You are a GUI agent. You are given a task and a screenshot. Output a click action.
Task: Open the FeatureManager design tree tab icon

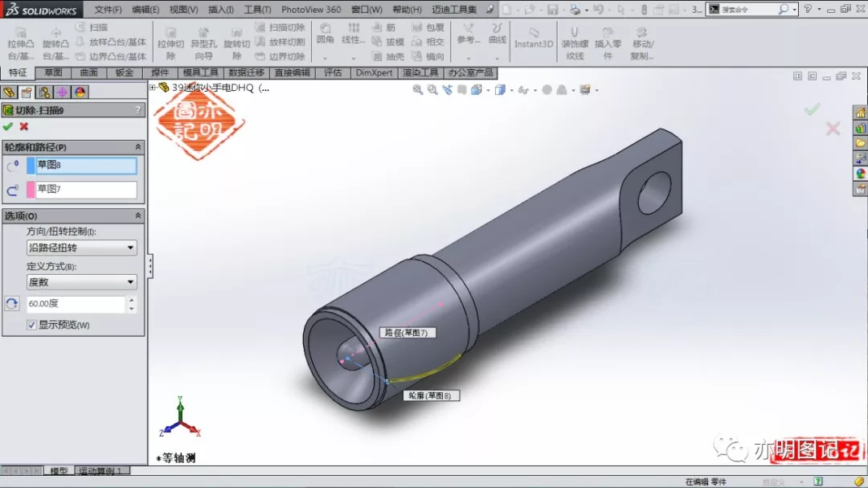pos(9,92)
